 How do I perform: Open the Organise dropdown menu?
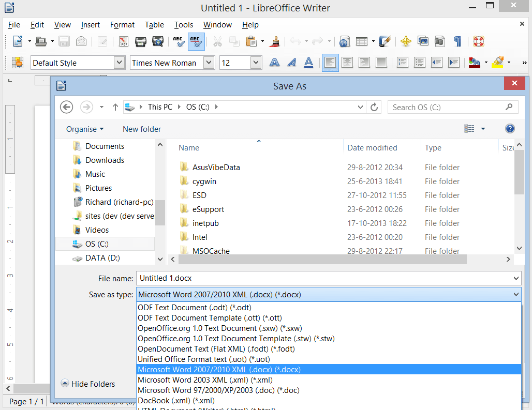click(85, 129)
